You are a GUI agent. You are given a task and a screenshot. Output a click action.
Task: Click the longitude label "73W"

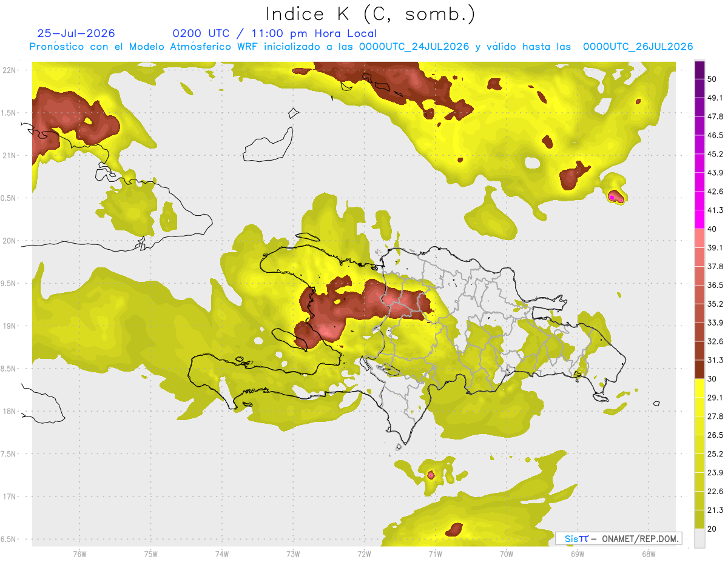pos(293,554)
